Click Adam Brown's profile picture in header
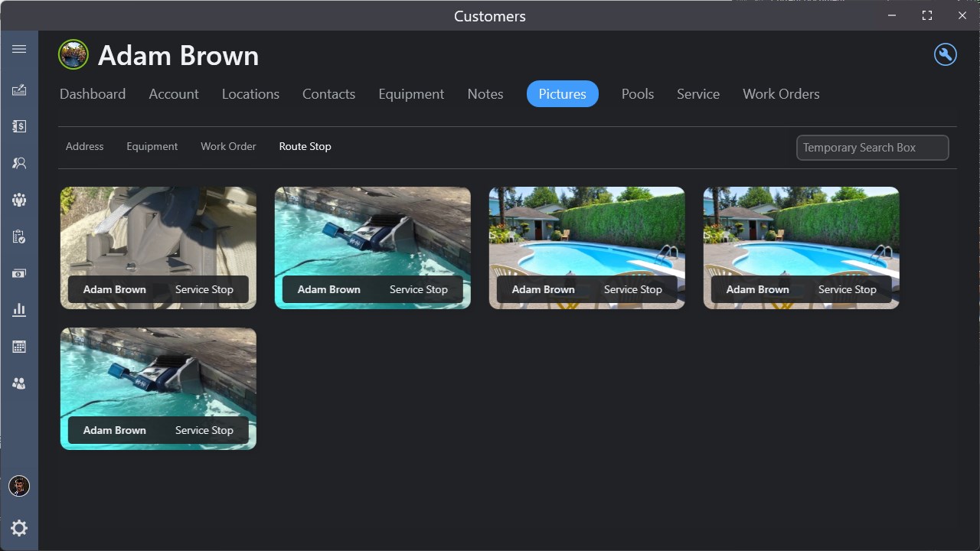980x551 pixels. click(x=73, y=55)
